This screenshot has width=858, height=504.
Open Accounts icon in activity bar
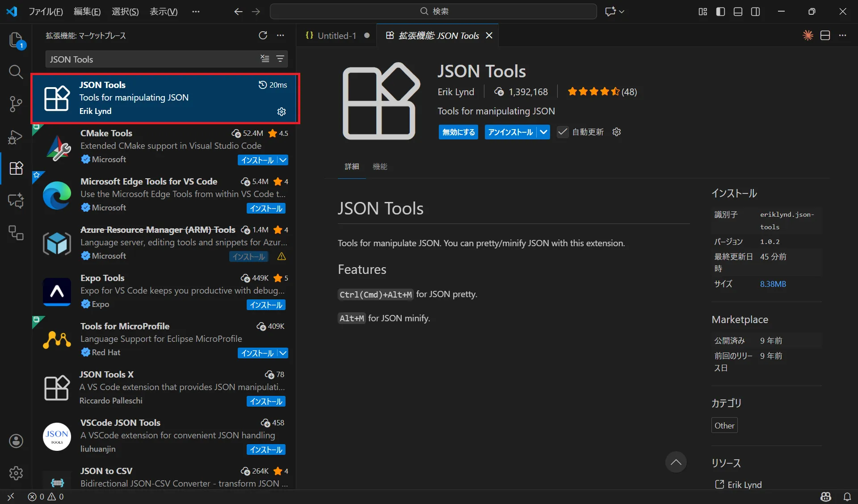coord(16,441)
